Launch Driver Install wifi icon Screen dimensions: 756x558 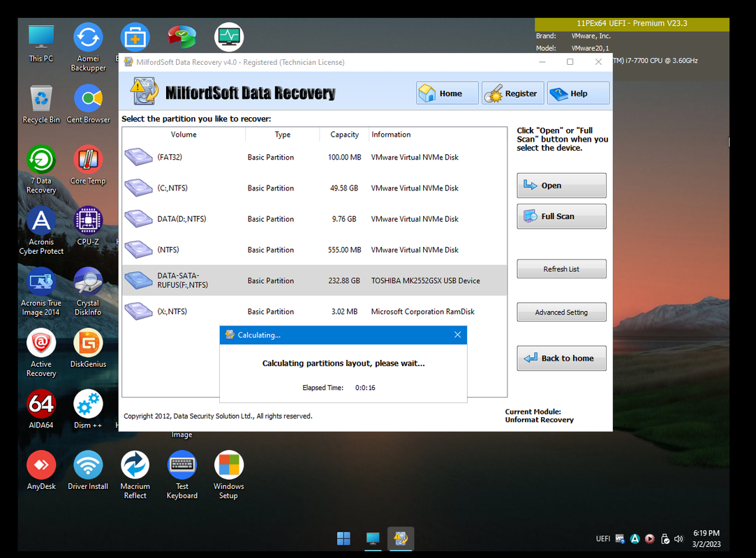[x=88, y=472]
